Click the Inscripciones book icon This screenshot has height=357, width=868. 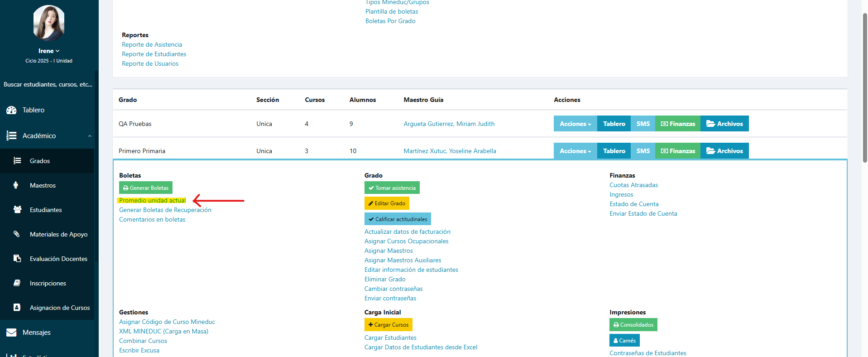[x=17, y=283]
